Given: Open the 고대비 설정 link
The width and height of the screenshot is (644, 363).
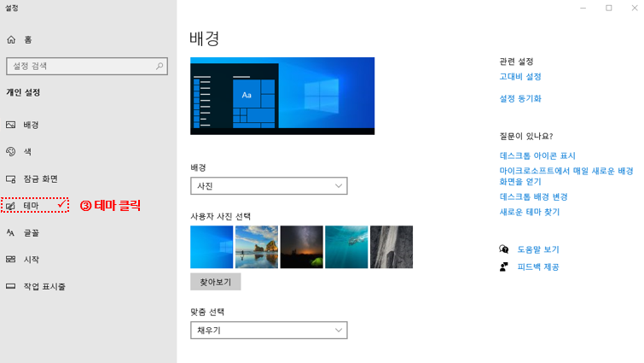Looking at the screenshot, I should (520, 77).
